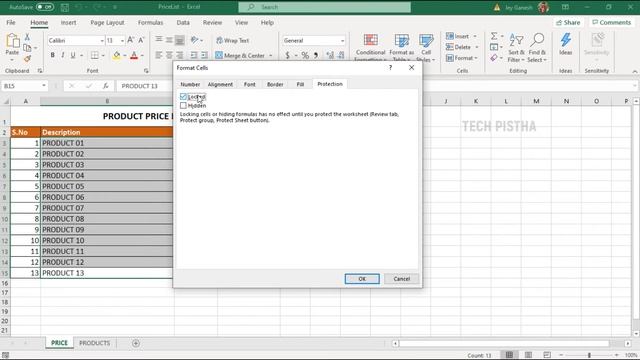Open the File menu
Screen dimensions: 640x360
pos(11,22)
